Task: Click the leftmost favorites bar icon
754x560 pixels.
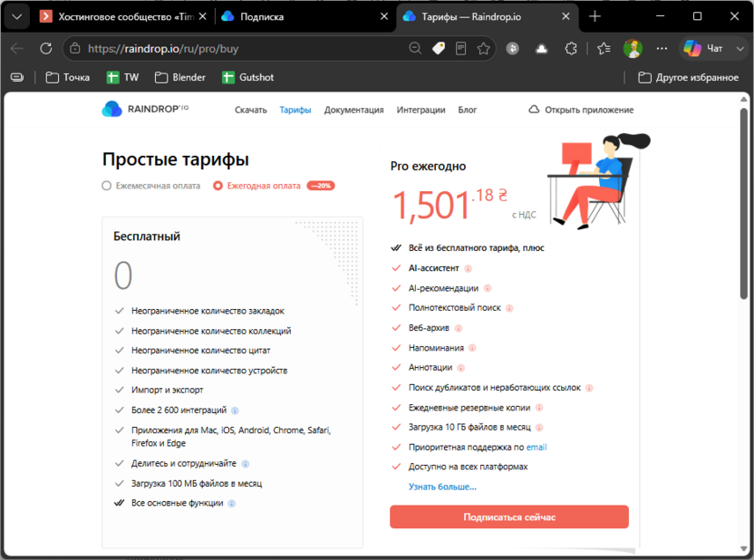Action: pos(17,77)
